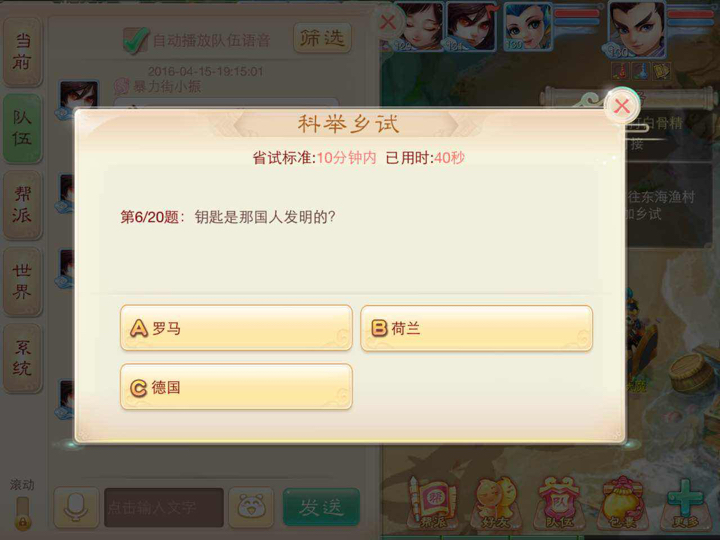This screenshot has height=540, width=720.
Task: Choose answer C 德国
Action: [236, 387]
